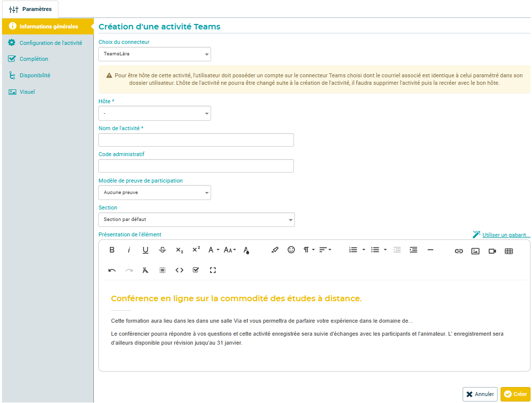Toggle Bold formatting in editor

(112, 250)
